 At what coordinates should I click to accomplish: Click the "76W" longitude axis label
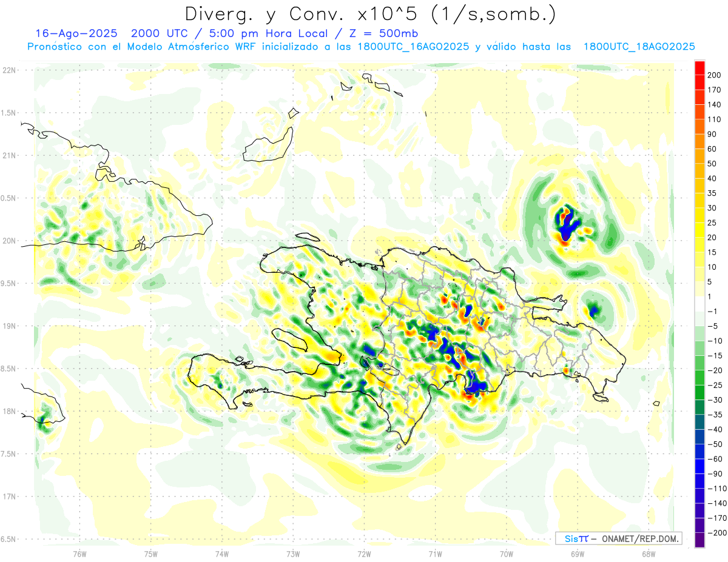point(79,553)
